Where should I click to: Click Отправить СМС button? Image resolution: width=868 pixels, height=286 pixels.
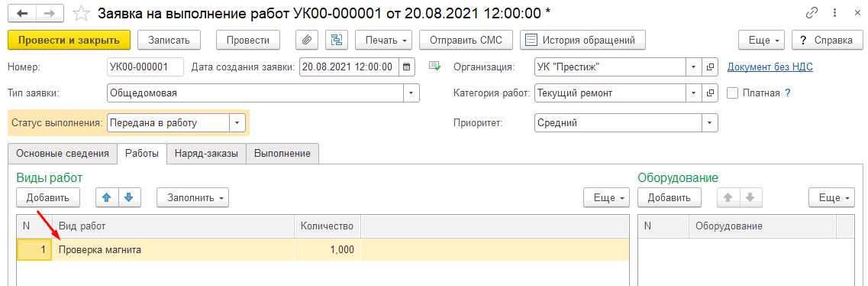[466, 40]
